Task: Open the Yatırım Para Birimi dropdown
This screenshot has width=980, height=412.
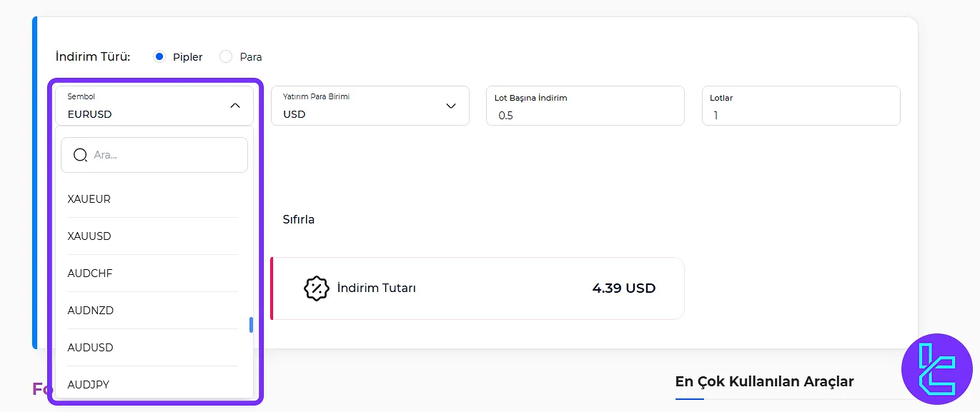Action: pos(450,105)
